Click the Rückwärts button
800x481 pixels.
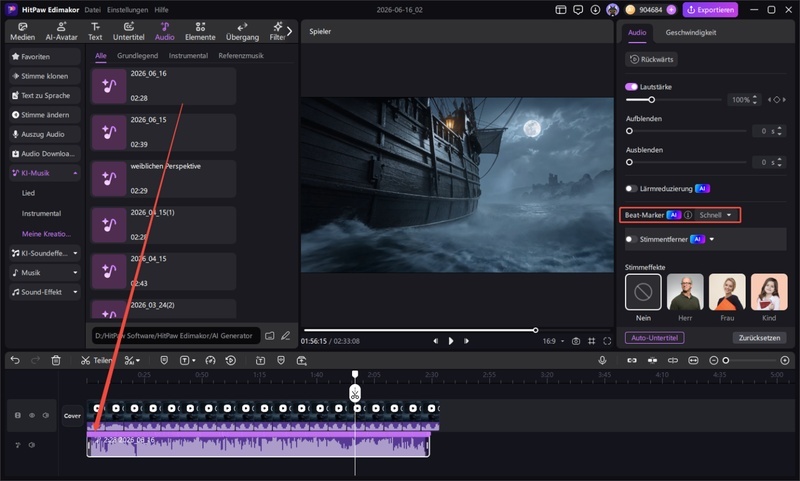coord(652,59)
